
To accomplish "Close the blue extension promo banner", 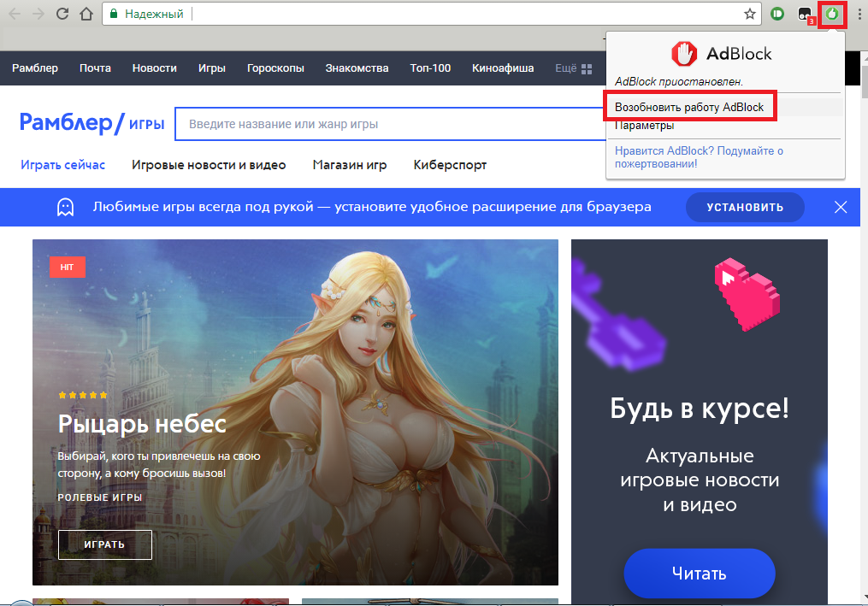I will [x=841, y=207].
